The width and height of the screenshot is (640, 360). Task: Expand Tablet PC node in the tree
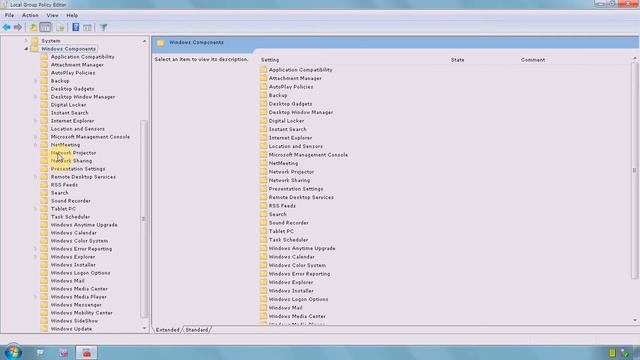pyautogui.click(x=36, y=209)
